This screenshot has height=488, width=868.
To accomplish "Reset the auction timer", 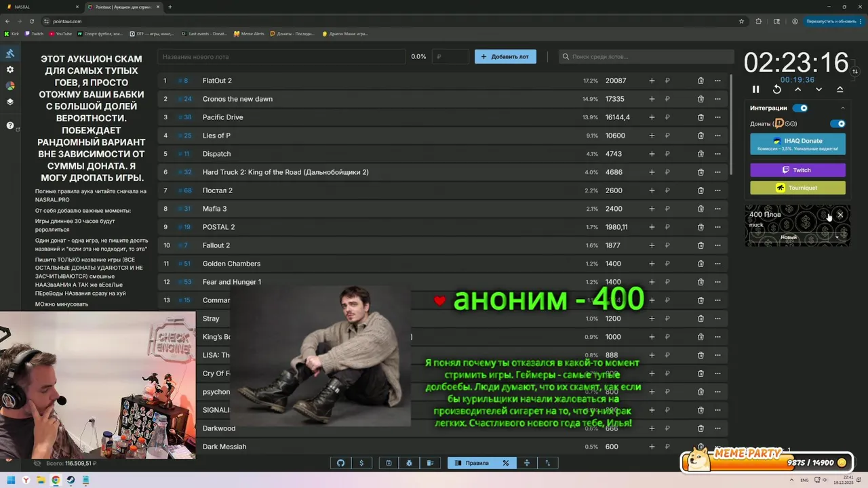I will click(777, 89).
